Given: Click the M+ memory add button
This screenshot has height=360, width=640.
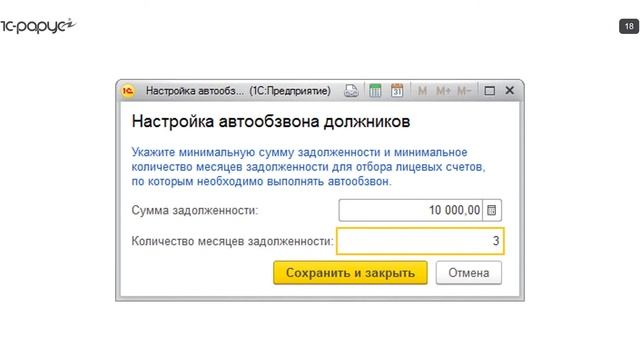Looking at the screenshot, I should pyautogui.click(x=443, y=91).
